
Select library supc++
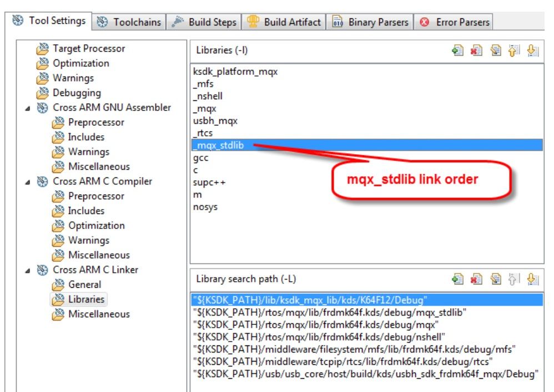[x=367, y=182]
